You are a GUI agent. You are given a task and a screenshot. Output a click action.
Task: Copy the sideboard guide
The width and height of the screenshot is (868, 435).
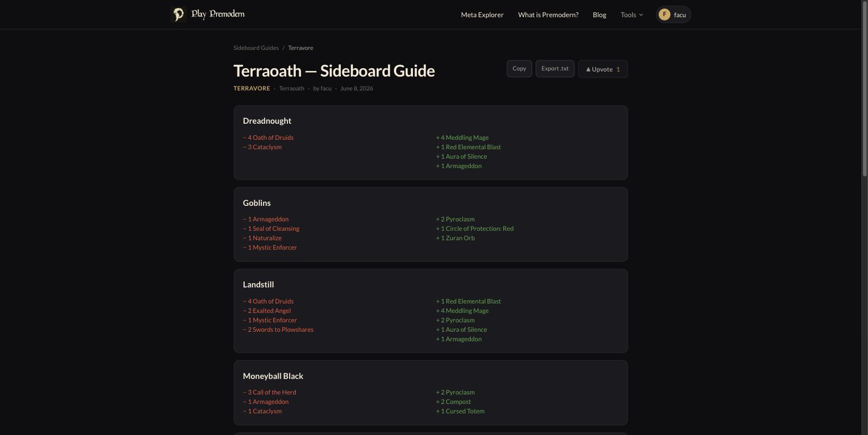(x=519, y=69)
